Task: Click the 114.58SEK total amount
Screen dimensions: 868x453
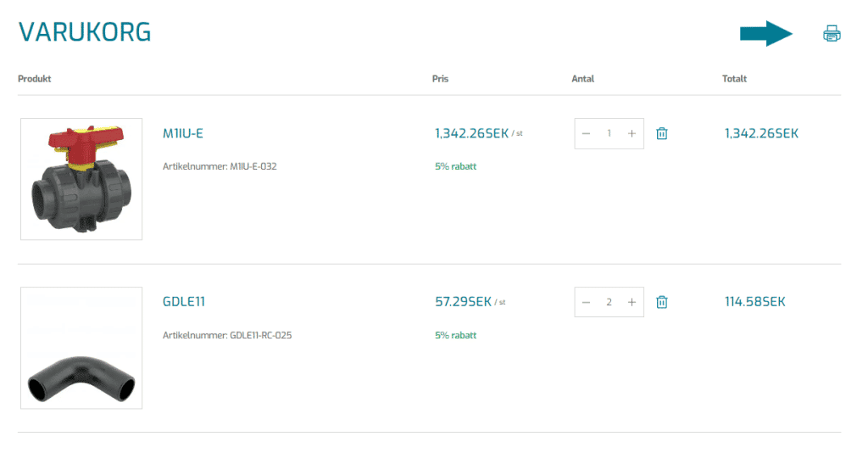Action: (x=754, y=302)
